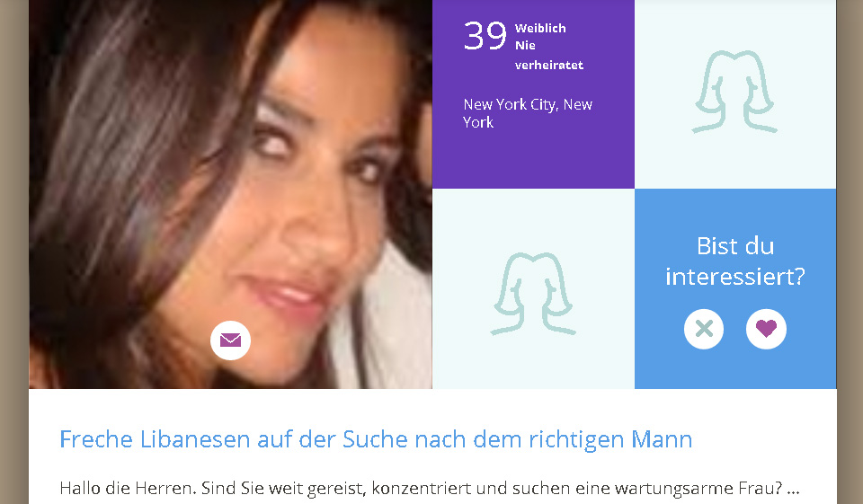This screenshot has height=504, width=863.
Task: Click the 'New York City, New York' location
Action: point(528,113)
